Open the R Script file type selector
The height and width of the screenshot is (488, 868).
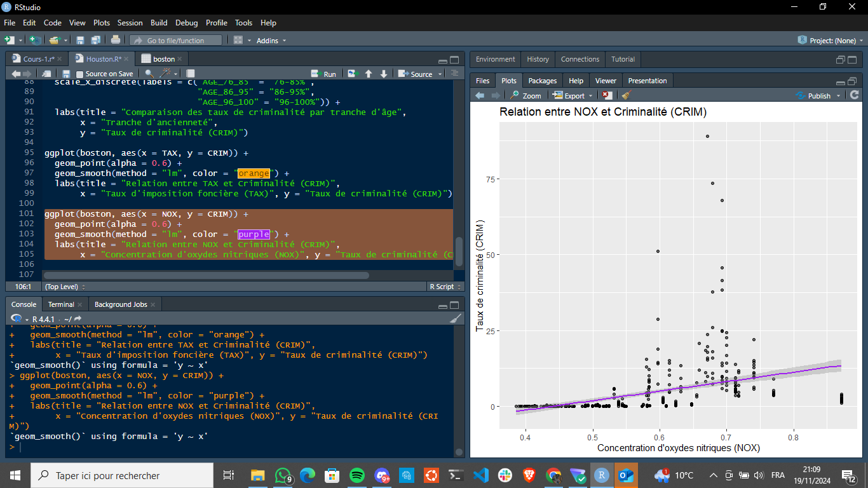tap(444, 287)
